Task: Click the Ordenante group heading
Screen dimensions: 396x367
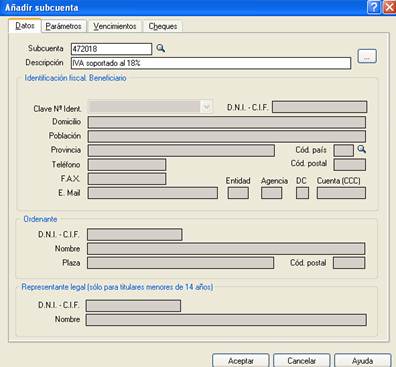Action: [40, 219]
